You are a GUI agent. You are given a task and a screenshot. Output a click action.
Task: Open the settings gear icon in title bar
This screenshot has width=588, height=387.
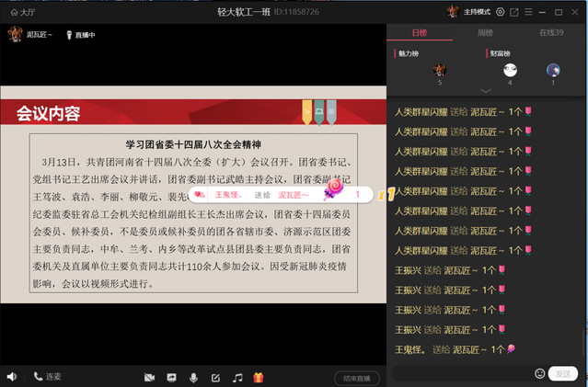coord(500,12)
